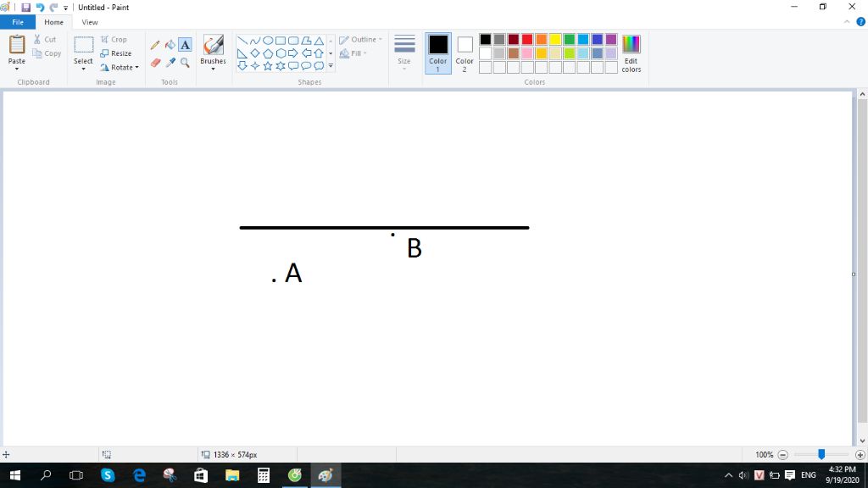
Task: Choose the Curve shape
Action: (x=254, y=41)
